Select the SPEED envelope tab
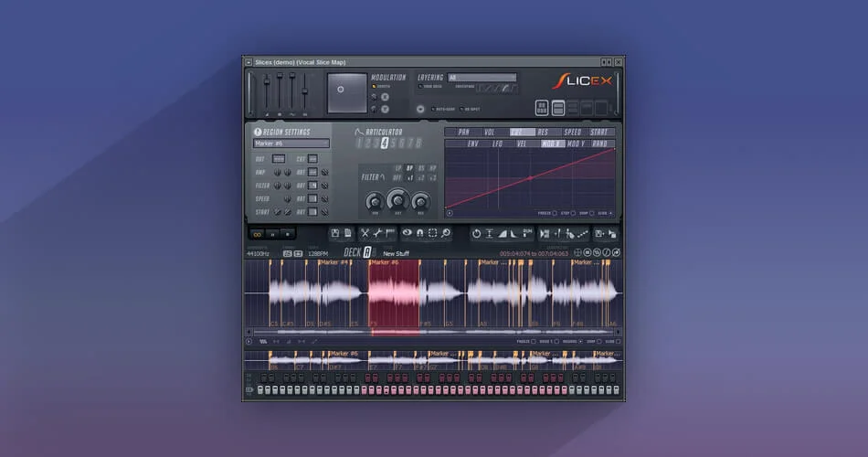Viewport: 868px width, 457px height. coord(573,132)
